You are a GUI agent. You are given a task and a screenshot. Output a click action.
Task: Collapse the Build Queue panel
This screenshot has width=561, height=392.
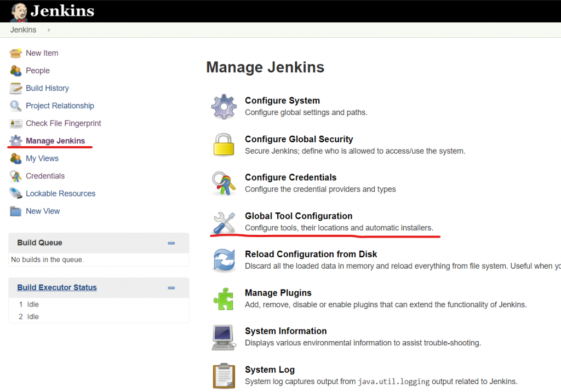point(171,243)
